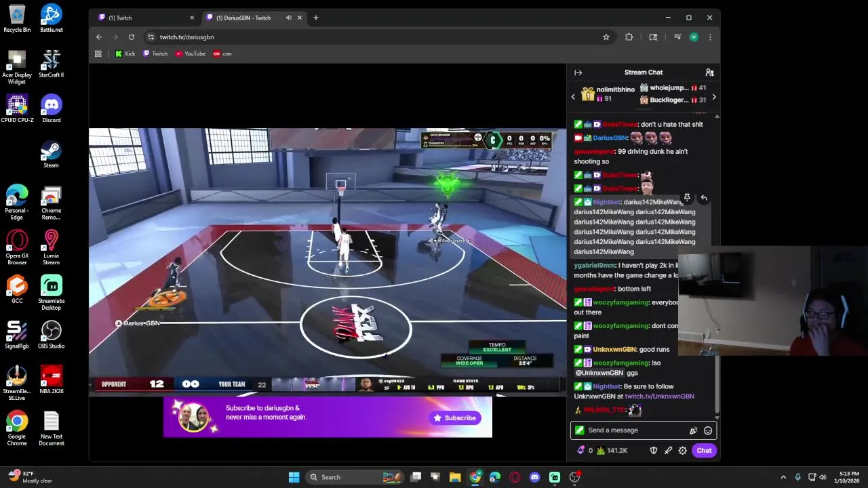Open New Text Document file on desktop
Image resolution: width=868 pixels, height=488 pixels.
[x=52, y=429]
